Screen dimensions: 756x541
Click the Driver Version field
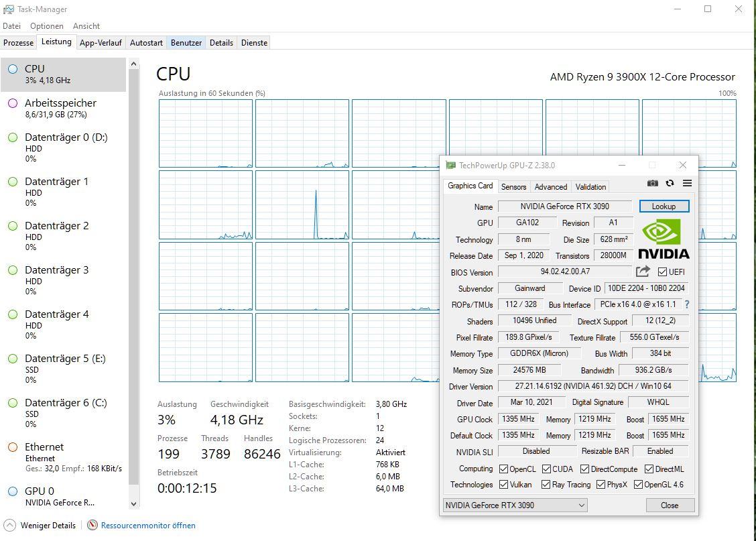point(593,385)
